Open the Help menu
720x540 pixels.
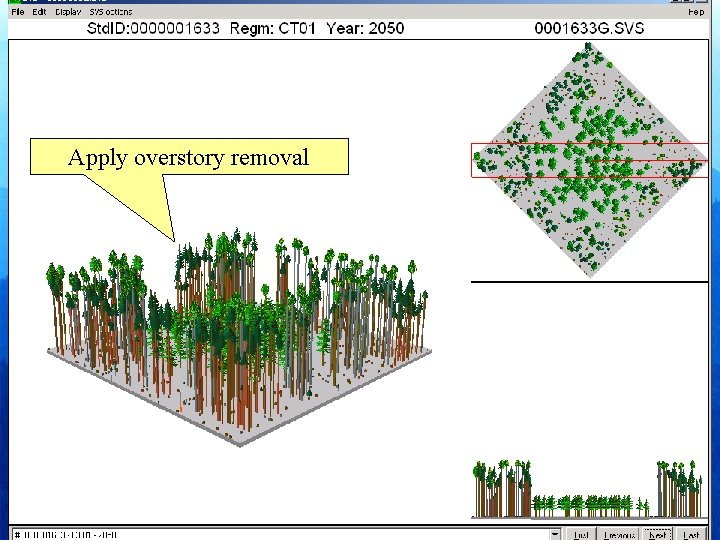696,12
